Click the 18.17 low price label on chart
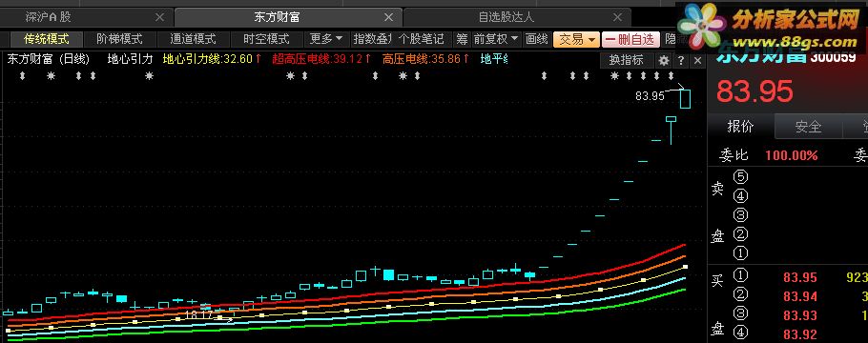Viewport: 868px width, 343px height. pos(198,314)
